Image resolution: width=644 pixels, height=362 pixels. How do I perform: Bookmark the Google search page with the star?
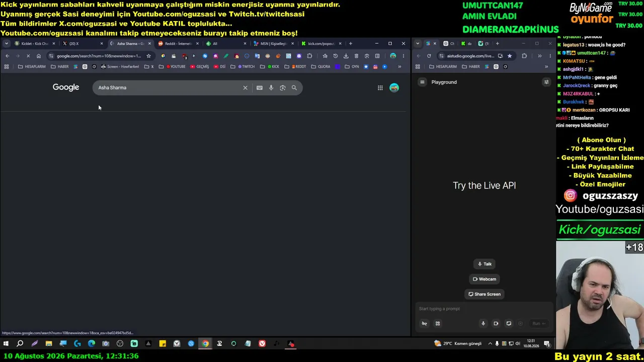pos(148,56)
